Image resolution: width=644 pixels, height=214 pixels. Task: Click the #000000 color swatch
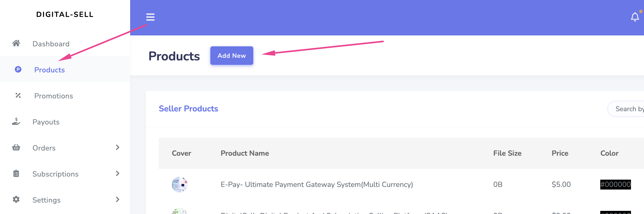(x=615, y=185)
